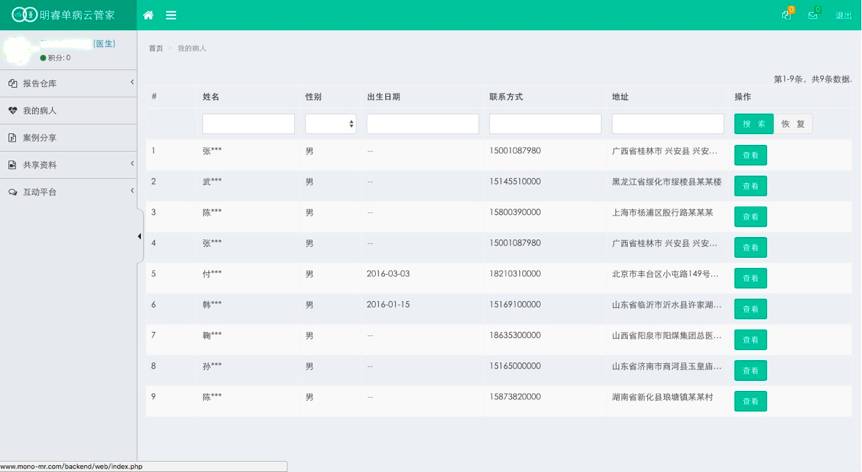Expand the 共享资料 sidebar menu
Viewport: 862px width, 472px height.
(68, 164)
